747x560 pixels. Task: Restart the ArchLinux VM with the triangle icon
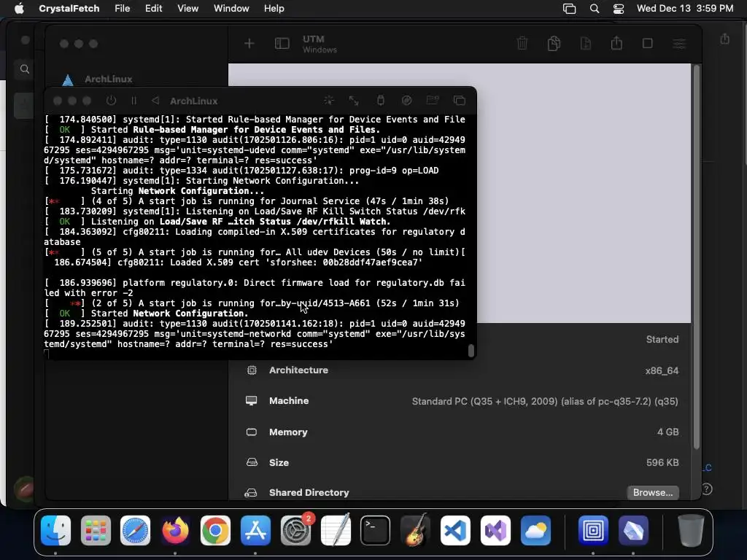(155, 101)
